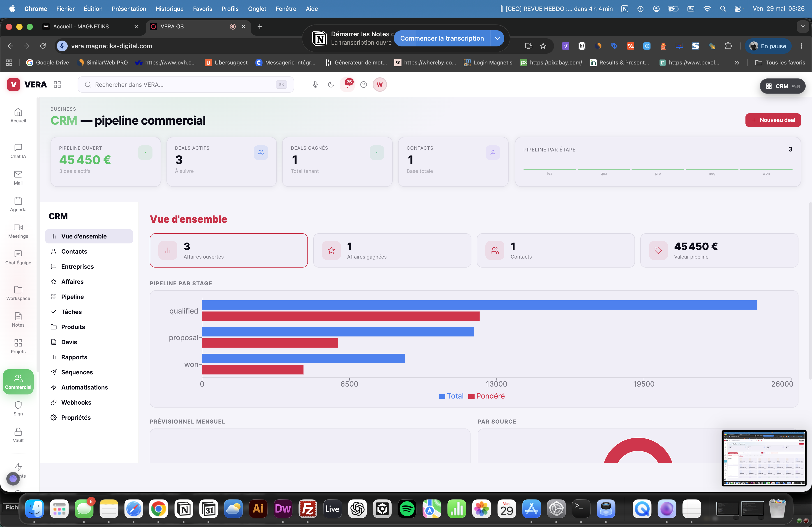Open Séquences in CRM menu
The image size is (812, 527).
coord(89,372)
